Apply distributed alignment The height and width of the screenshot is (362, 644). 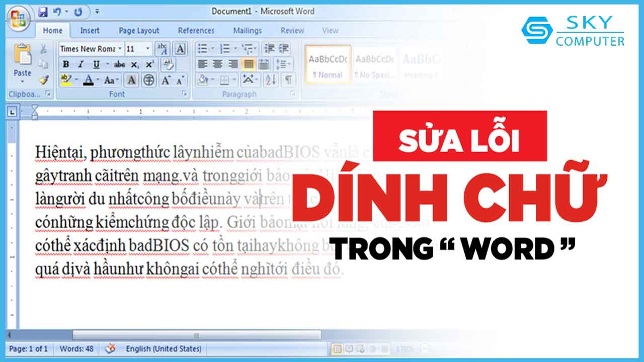(x=264, y=64)
